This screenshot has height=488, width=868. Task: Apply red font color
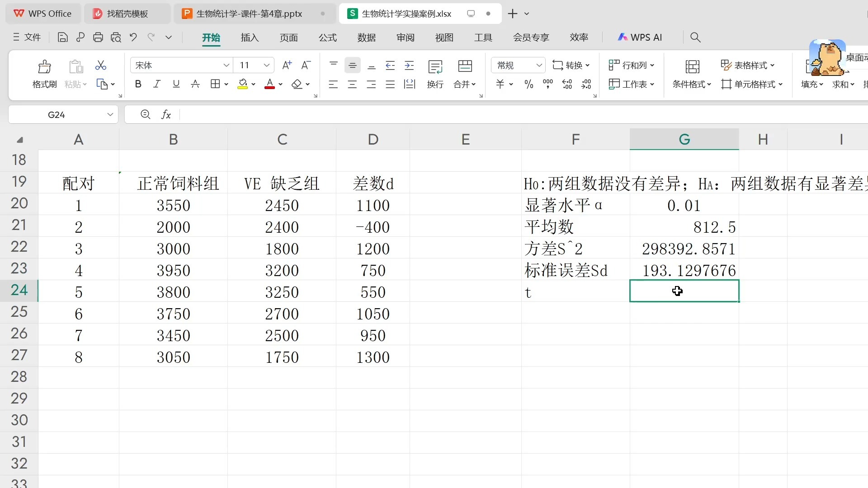tap(269, 84)
